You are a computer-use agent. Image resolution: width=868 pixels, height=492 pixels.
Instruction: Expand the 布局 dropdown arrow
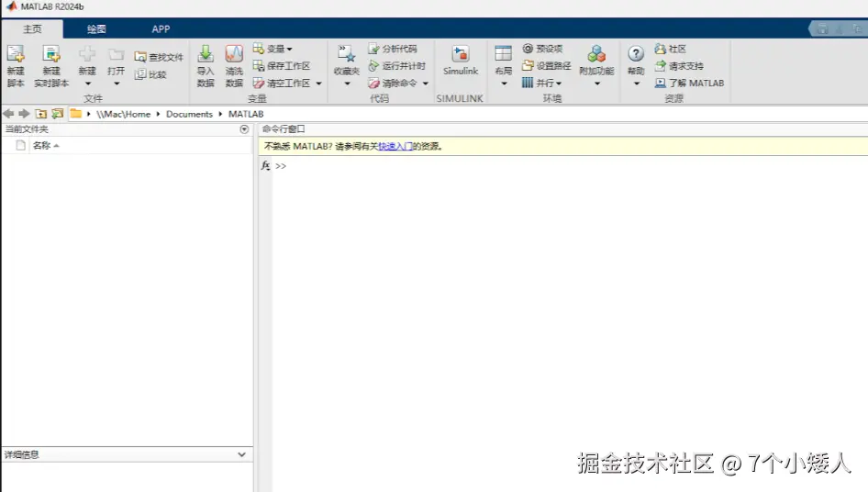[504, 84]
